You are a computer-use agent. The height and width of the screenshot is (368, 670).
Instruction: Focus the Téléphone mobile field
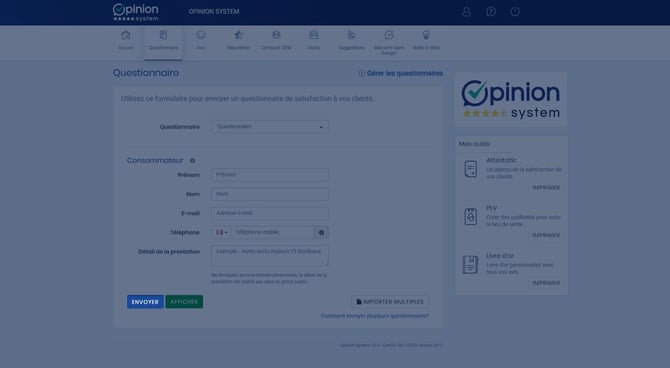272,232
